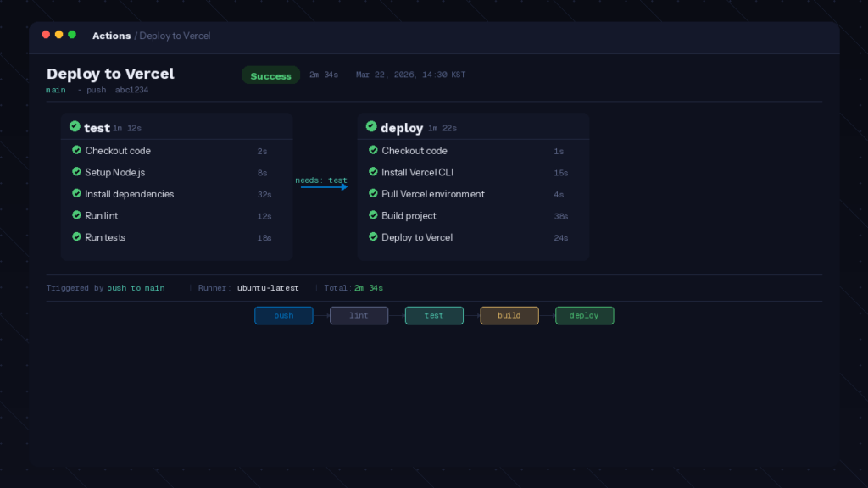Open the Actions breadcrumb menu item

[111, 35]
